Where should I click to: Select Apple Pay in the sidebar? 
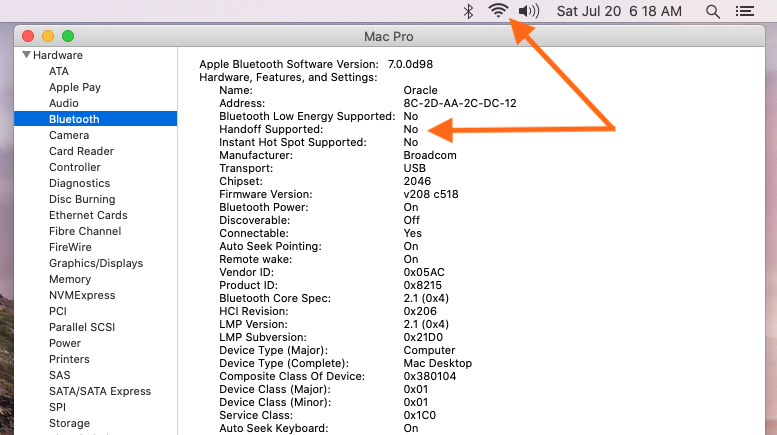[x=75, y=87]
